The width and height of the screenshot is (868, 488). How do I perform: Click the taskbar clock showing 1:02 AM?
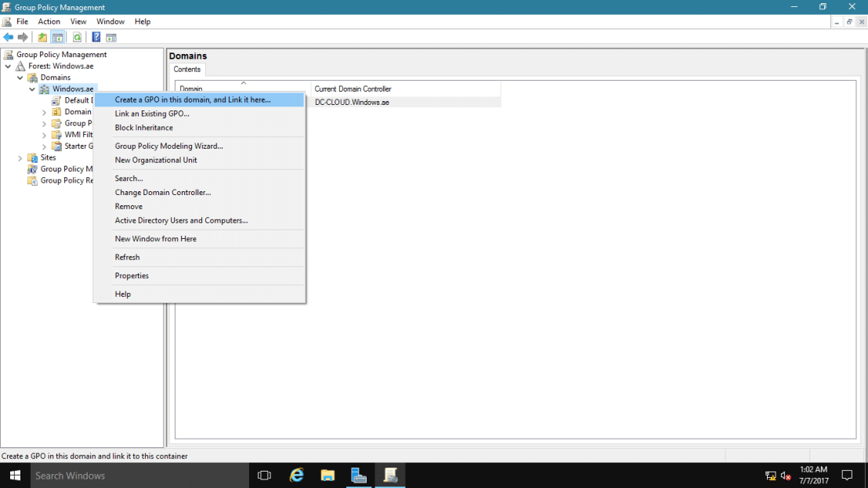tap(814, 475)
